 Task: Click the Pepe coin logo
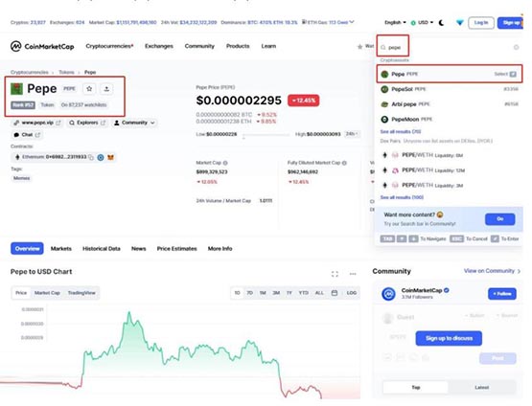[x=16, y=89]
